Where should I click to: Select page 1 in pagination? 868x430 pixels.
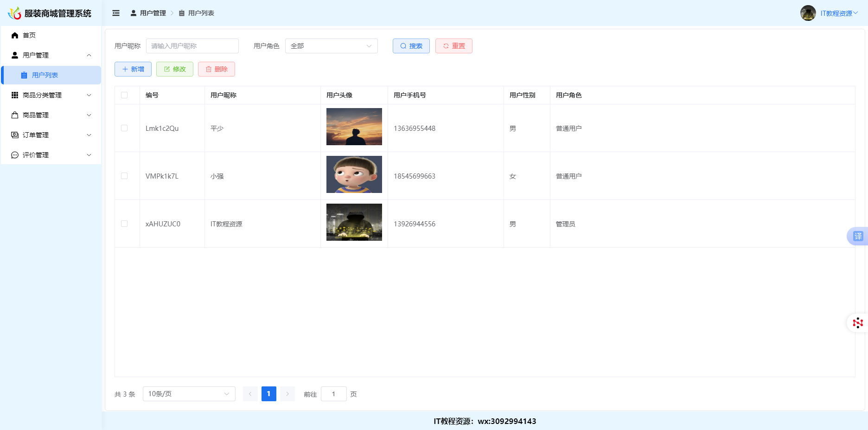(269, 394)
